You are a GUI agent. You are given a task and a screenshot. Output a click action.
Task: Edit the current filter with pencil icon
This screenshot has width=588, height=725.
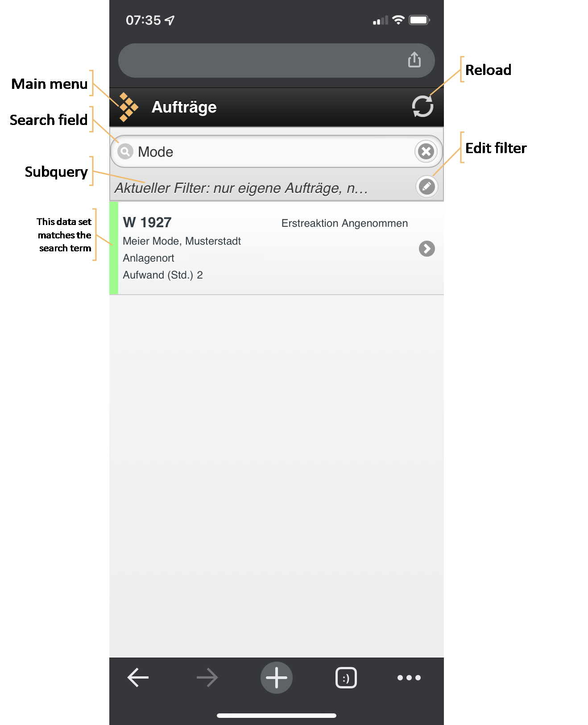[x=427, y=187]
